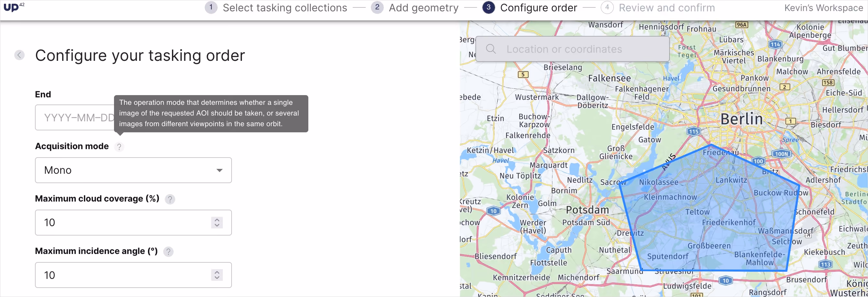Viewport: 868px width, 297px height.
Task: Open the Acquisition mode Mono dropdown
Action: [133, 170]
